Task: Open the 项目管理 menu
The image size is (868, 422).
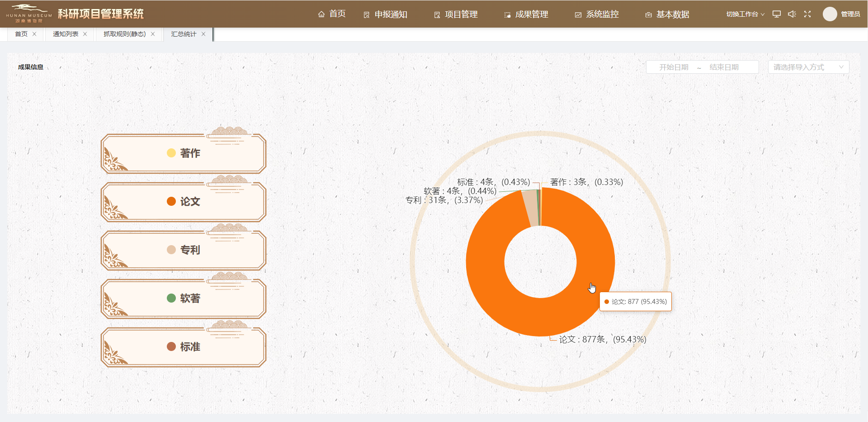Action: (456, 14)
